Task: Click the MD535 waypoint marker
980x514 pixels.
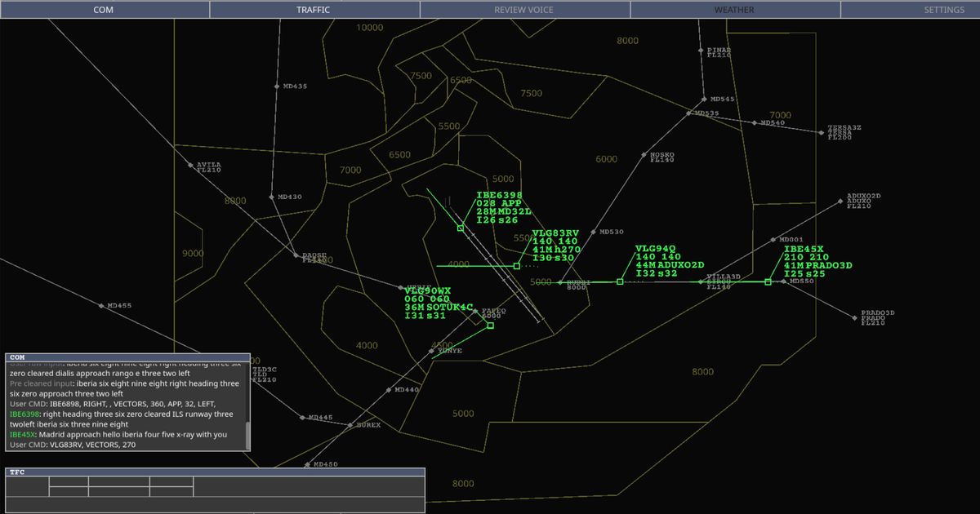Action: (x=688, y=113)
